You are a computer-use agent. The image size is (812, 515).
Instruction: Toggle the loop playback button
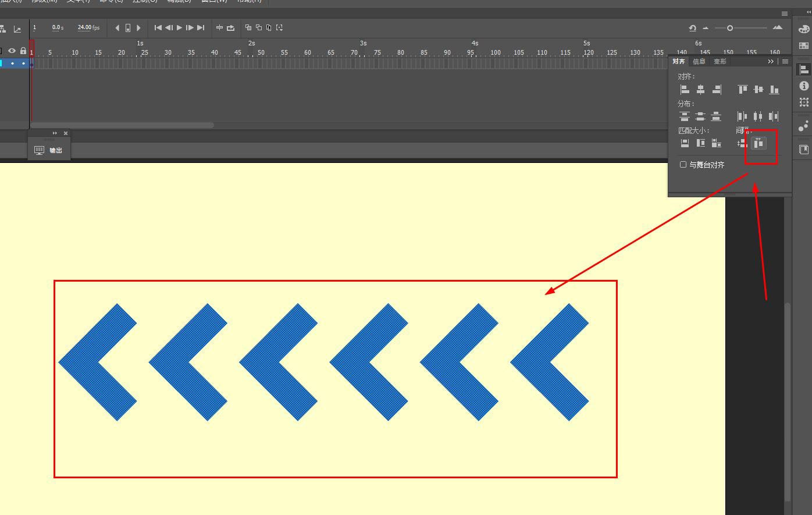(230, 27)
